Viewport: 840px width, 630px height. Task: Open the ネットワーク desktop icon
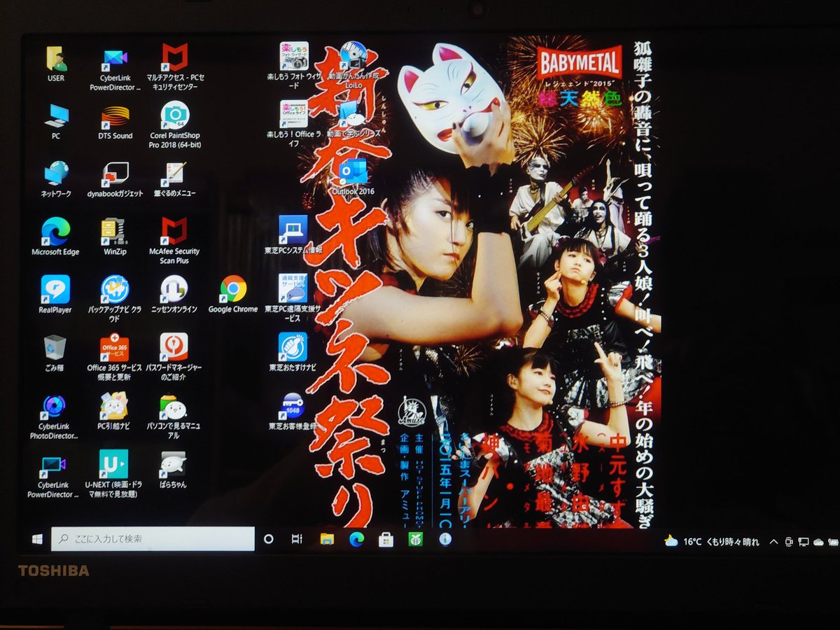pos(56,178)
